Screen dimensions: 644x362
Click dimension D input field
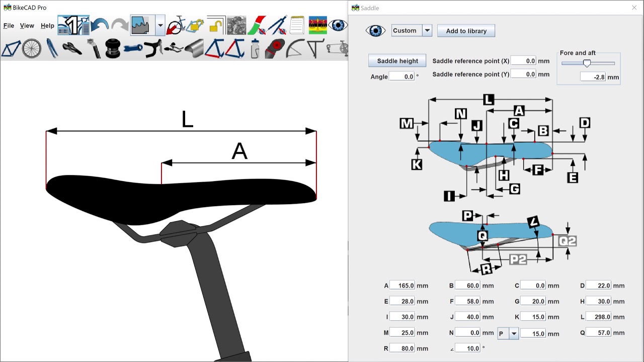599,286
